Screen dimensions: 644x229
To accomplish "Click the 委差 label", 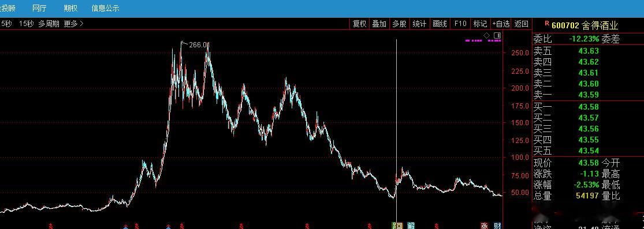I will [x=611, y=39].
